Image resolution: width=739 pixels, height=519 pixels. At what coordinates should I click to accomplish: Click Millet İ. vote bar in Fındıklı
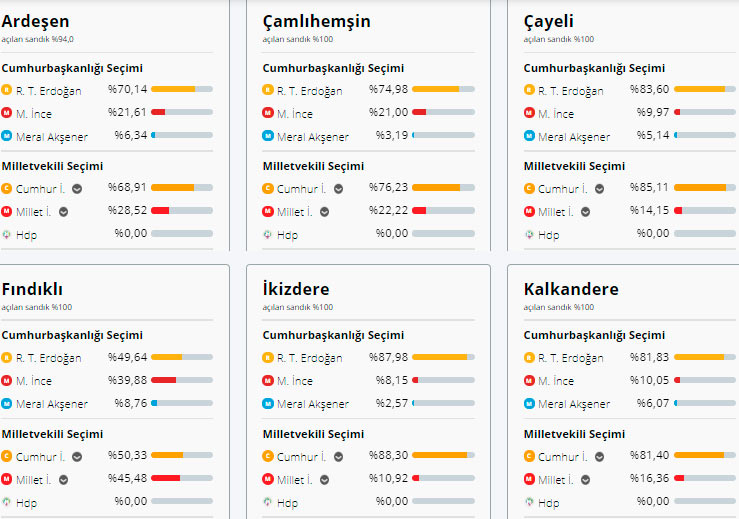[x=182, y=478]
